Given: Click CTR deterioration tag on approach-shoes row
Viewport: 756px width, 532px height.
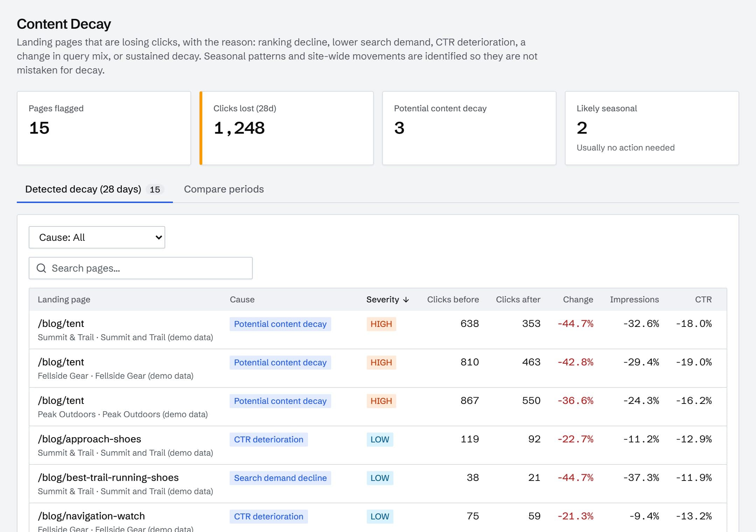Looking at the screenshot, I should tap(269, 440).
